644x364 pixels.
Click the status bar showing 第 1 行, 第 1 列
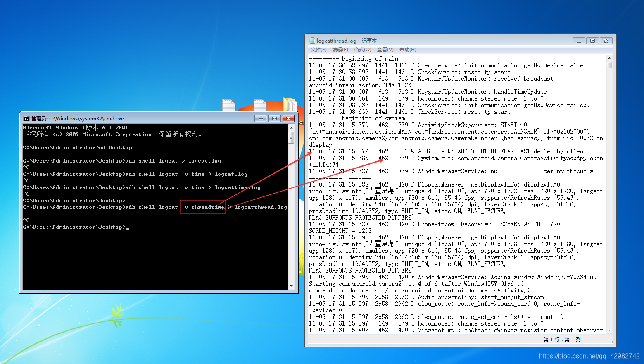click(x=561, y=339)
